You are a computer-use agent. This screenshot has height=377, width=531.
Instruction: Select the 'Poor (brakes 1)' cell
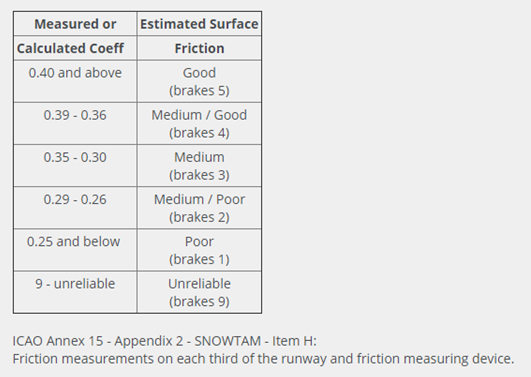click(199, 250)
